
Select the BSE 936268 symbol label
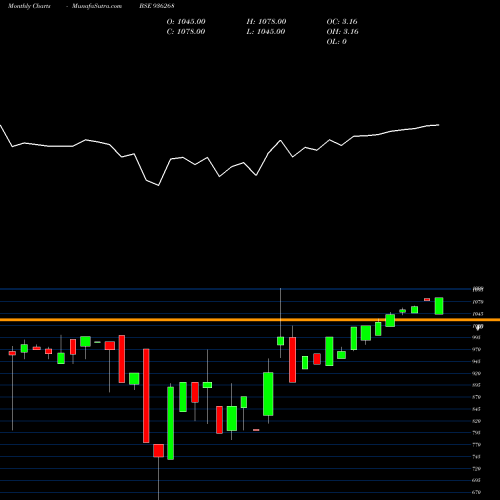tap(157, 6)
